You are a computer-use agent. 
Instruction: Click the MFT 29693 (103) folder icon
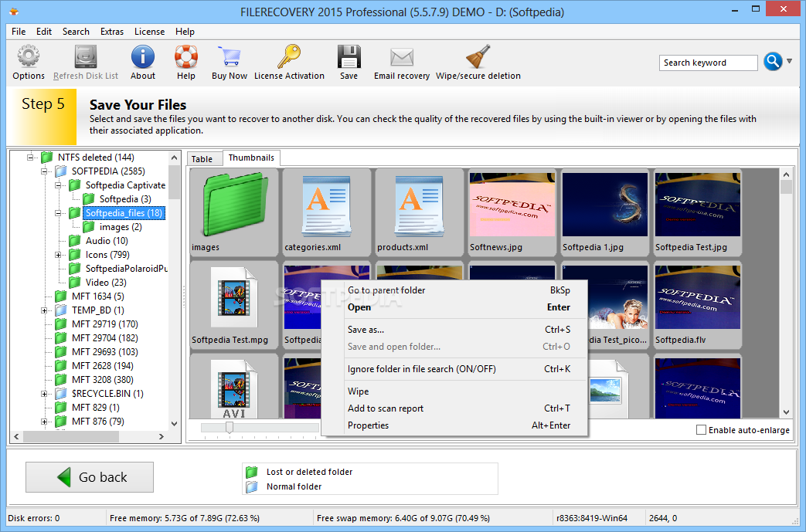(x=60, y=351)
